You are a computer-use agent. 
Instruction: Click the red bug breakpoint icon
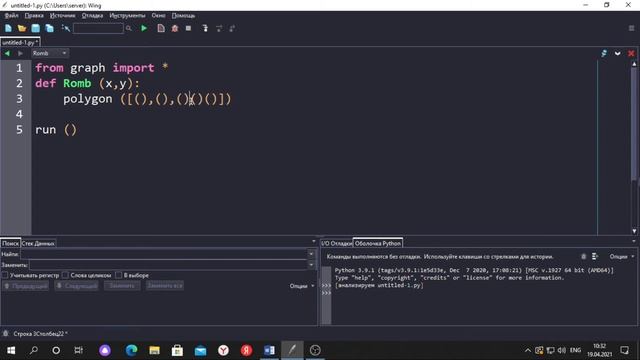175,28
